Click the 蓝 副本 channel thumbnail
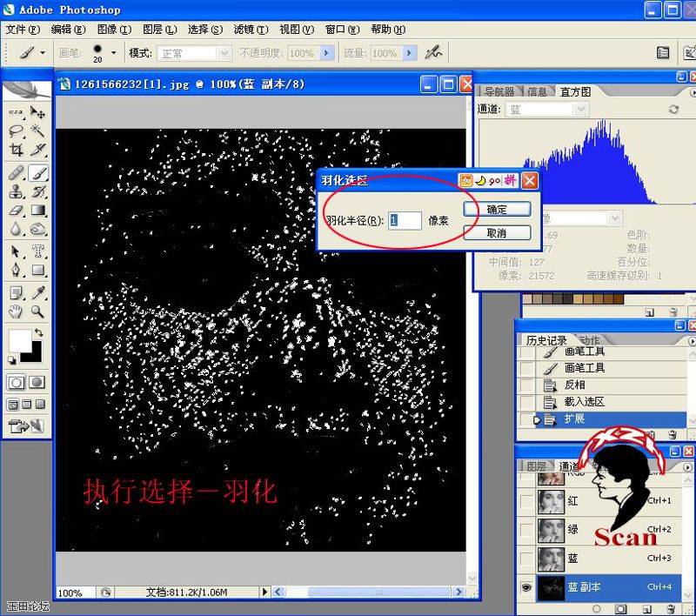This screenshot has width=696, height=616. pyautogui.click(x=551, y=587)
